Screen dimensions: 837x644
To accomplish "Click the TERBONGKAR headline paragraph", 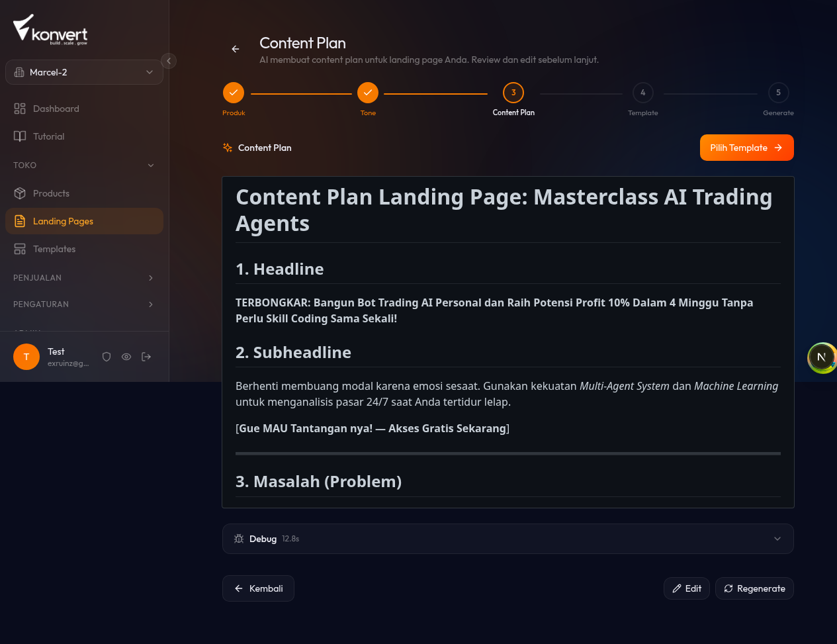I will (x=494, y=310).
